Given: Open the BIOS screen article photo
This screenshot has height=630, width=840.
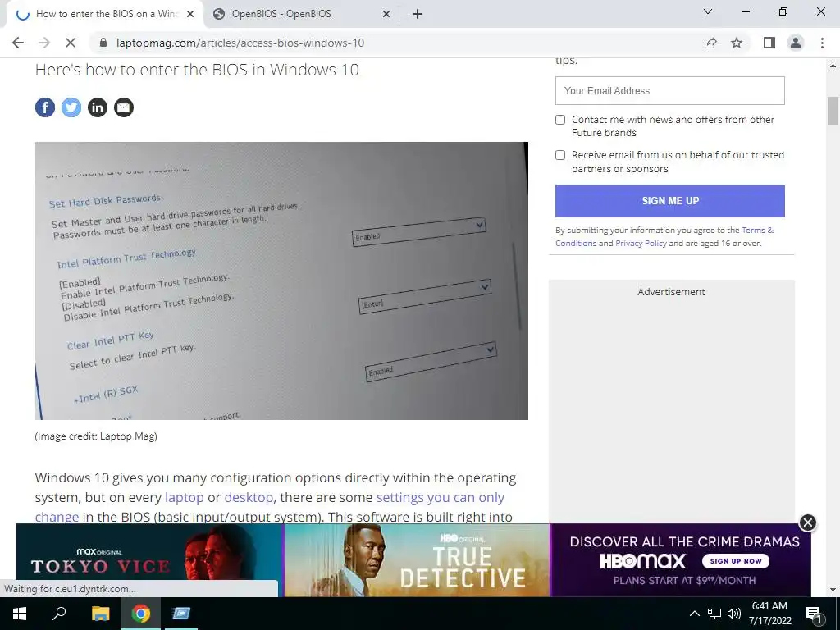Looking at the screenshot, I should pyautogui.click(x=281, y=281).
